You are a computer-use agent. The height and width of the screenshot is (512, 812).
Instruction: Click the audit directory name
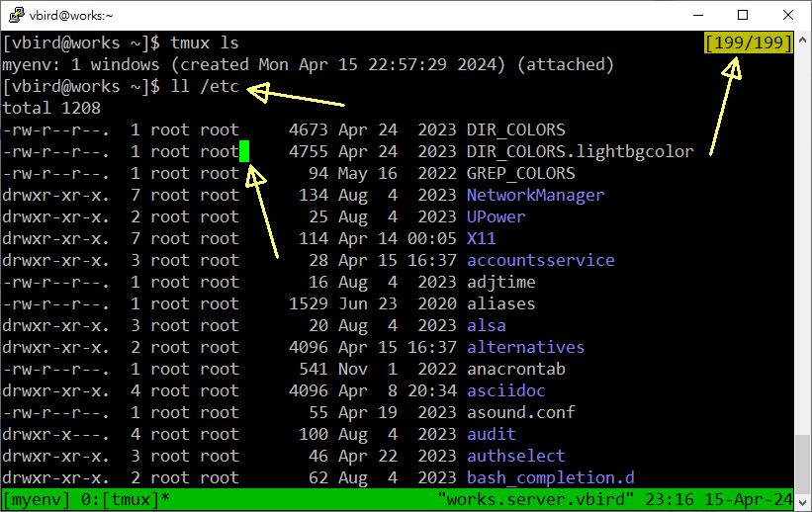click(x=491, y=434)
